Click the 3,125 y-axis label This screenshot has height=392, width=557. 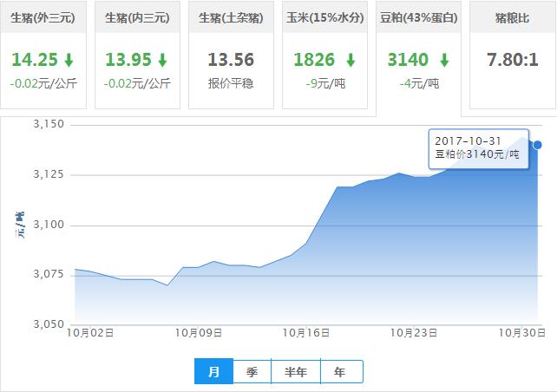click(49, 174)
